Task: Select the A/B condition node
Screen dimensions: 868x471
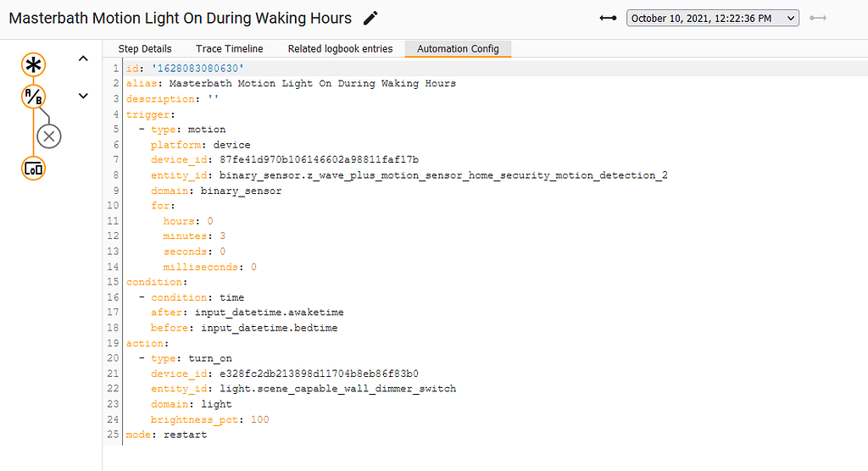Action: click(33, 97)
